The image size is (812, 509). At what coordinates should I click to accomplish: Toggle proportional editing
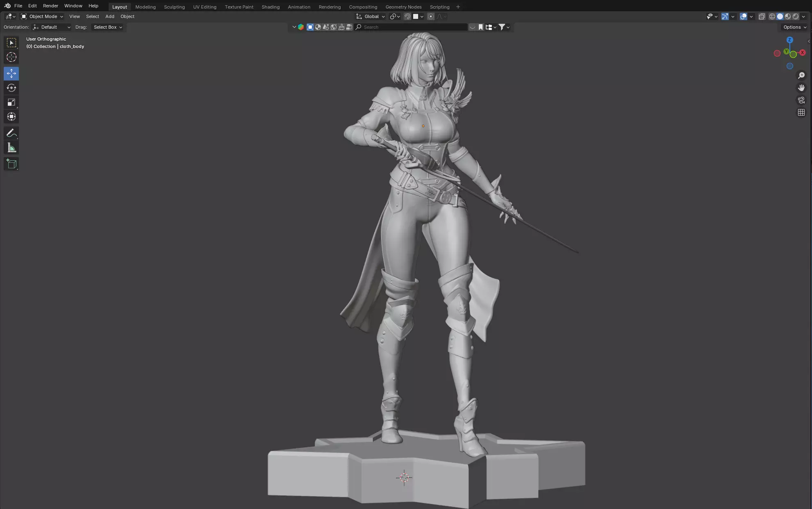tap(430, 16)
